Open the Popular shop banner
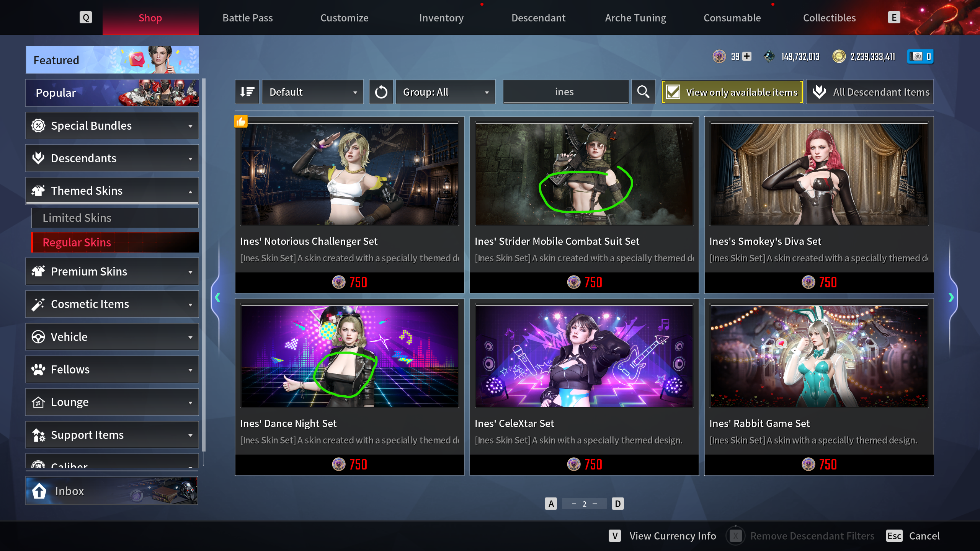 (x=112, y=93)
